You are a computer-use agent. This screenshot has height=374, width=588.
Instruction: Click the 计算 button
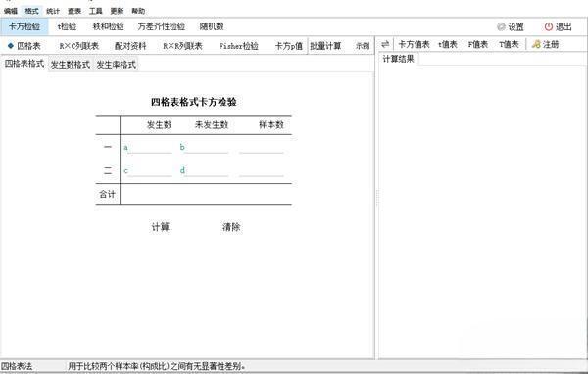[161, 227]
